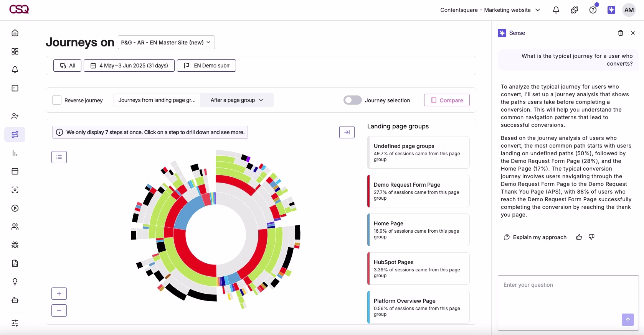Viewport: 644px width, 335px height.
Task: Open the bar chart analysis icon in sidebar
Action: pos(15,153)
